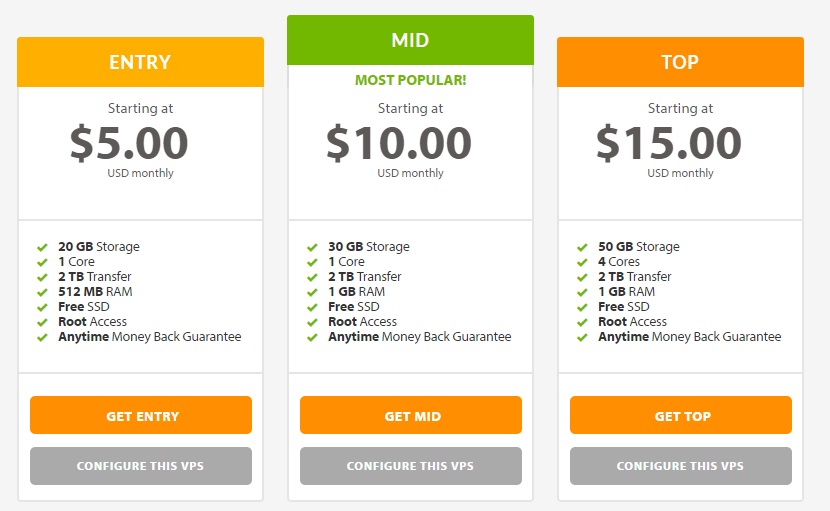The width and height of the screenshot is (830, 511).
Task: Click the MOST POPULAR! label
Action: point(410,80)
